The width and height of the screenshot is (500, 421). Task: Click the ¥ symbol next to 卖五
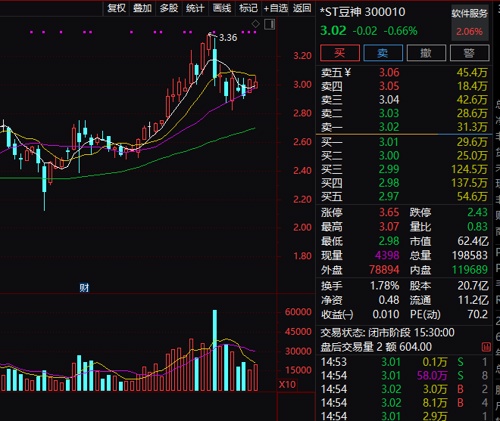347,72
